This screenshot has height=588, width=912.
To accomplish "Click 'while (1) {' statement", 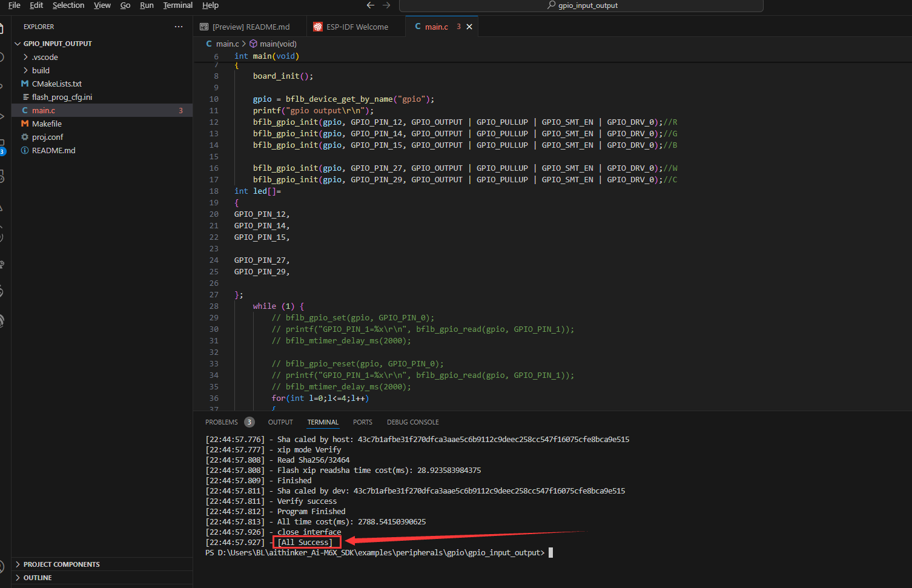I will [279, 306].
